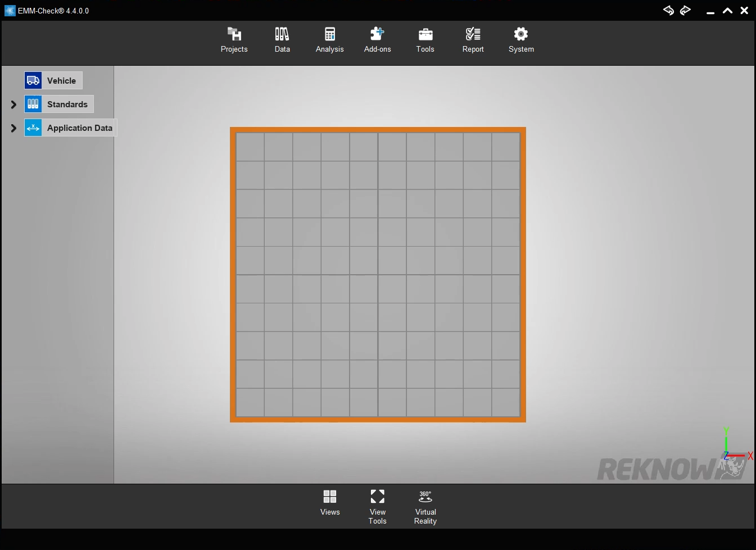The height and width of the screenshot is (550, 756).
Task: Select the Application Data tree label
Action: [x=80, y=128]
